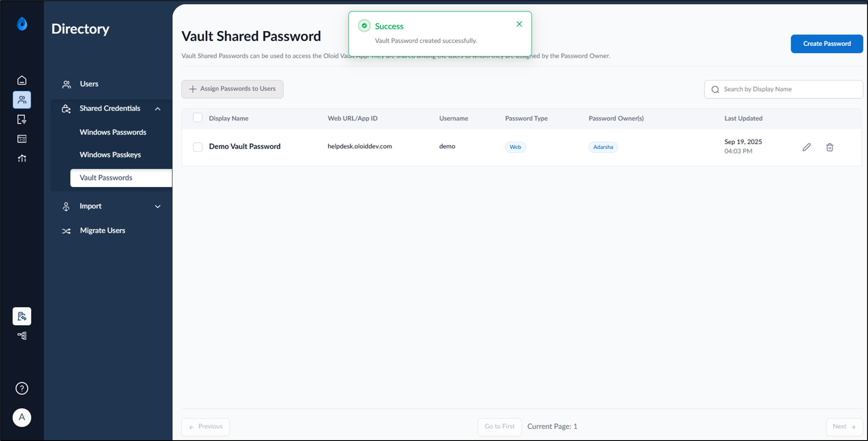Screen dimensions: 868x441
Task: Click the Web password type tag
Action: 515,147
